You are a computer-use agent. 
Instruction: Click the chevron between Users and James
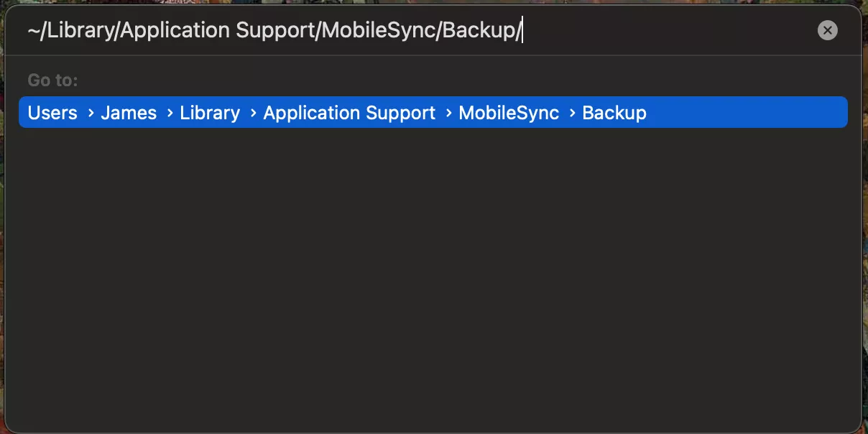[x=91, y=113]
